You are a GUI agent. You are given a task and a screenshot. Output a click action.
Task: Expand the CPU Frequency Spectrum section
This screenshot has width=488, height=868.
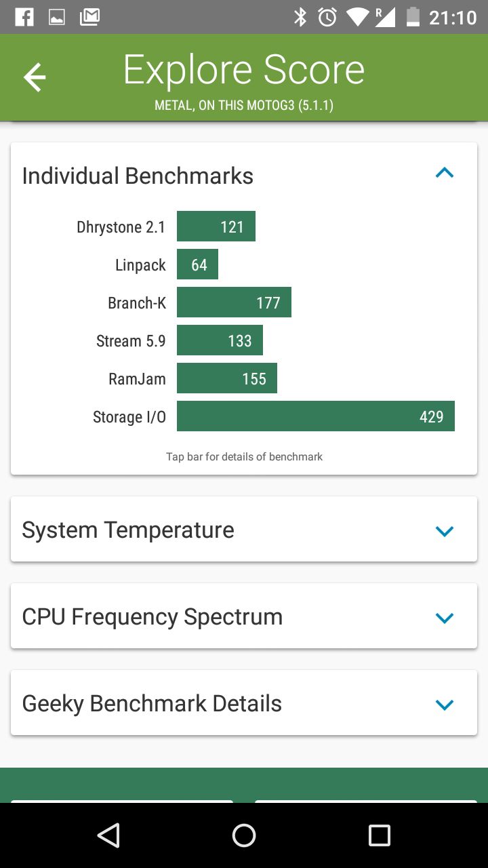445,618
